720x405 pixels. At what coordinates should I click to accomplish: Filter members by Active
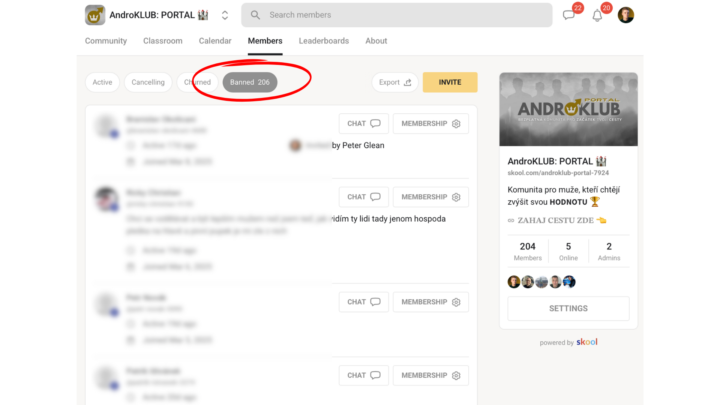pos(102,82)
